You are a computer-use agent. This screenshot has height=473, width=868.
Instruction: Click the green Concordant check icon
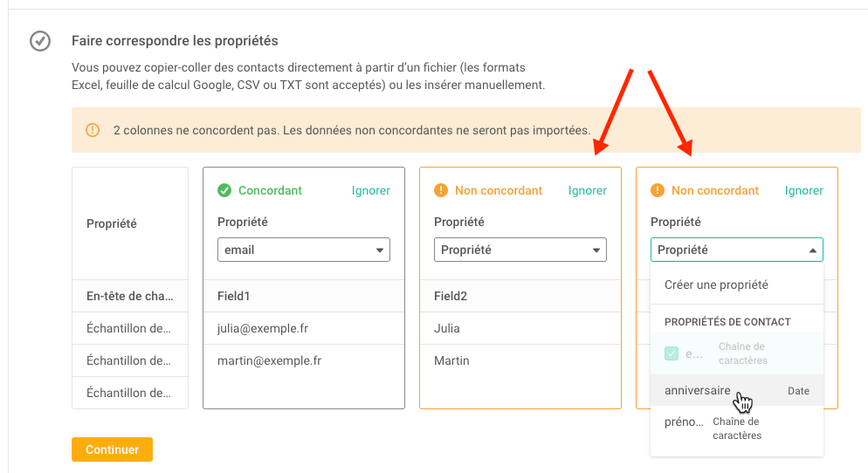[224, 190]
